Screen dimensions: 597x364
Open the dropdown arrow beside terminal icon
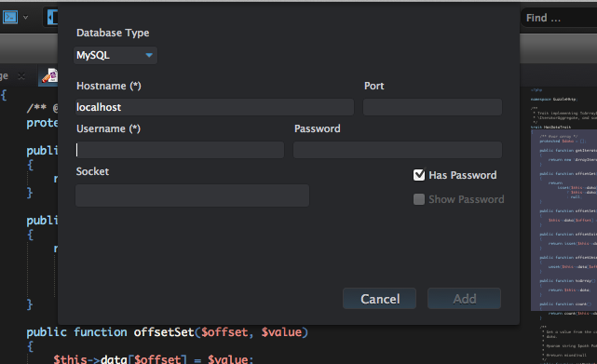coord(25,17)
